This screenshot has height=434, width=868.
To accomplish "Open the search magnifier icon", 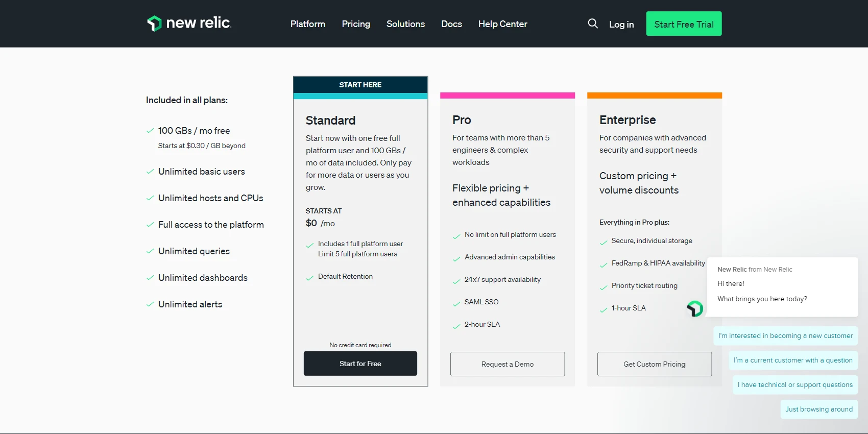I will coord(593,23).
